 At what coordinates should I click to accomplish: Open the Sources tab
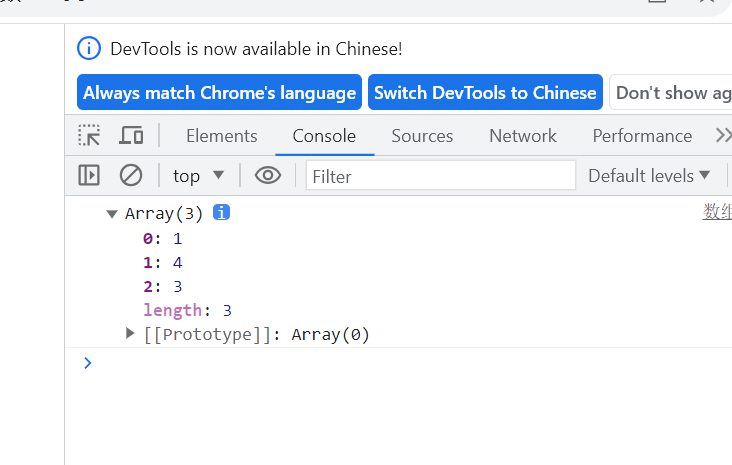(422, 136)
